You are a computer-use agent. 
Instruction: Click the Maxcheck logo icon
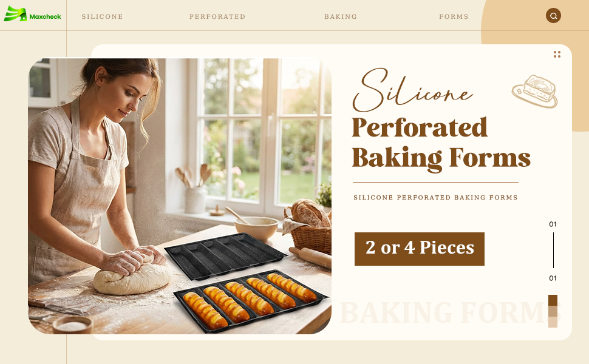pos(15,14)
